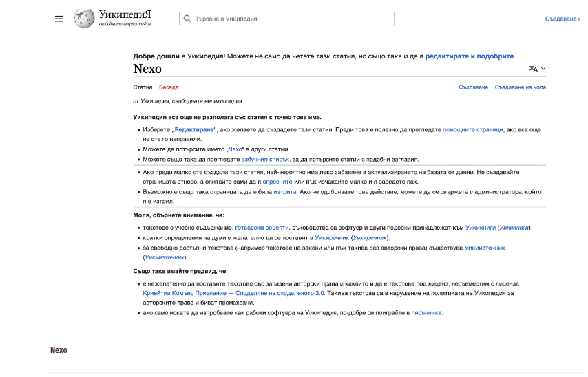Expand the language dropdown chevron
The height and width of the screenshot is (377, 588).
pyautogui.click(x=543, y=69)
